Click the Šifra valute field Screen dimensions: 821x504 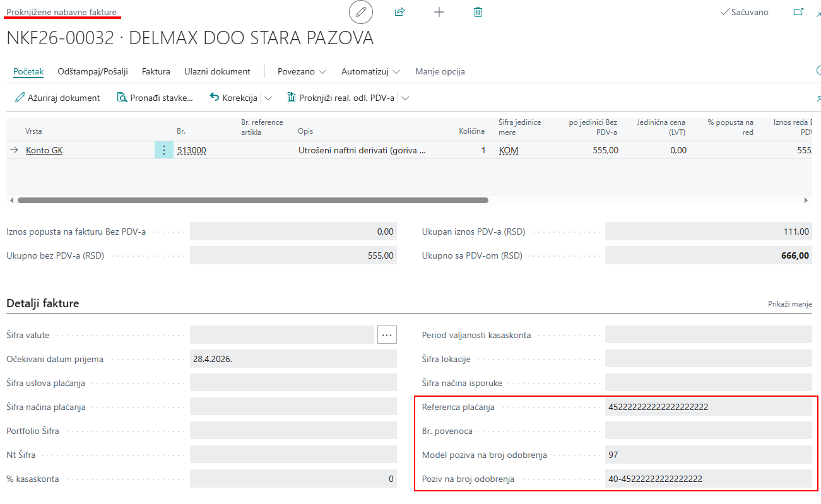[282, 335]
